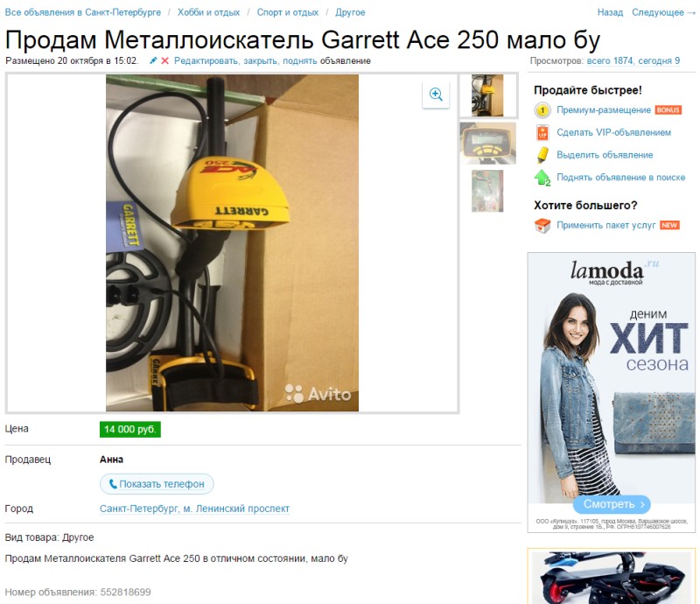The height and width of the screenshot is (604, 700).
Task: Click the orange BONUS badge
Action: (668, 110)
